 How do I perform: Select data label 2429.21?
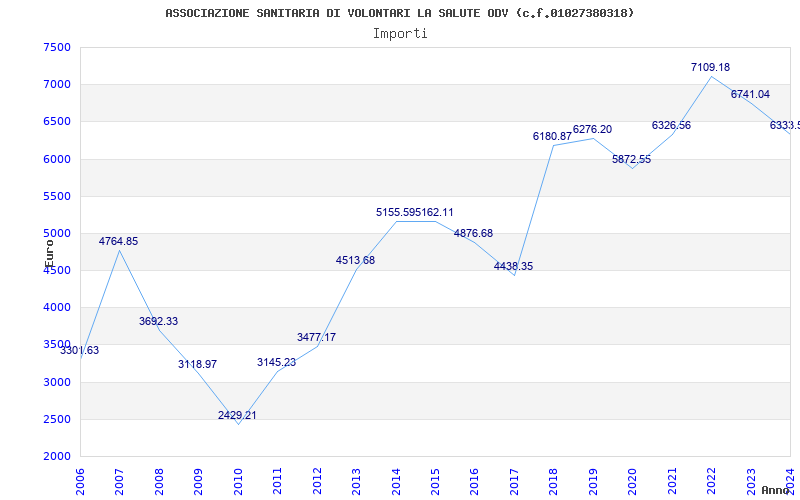237,415
